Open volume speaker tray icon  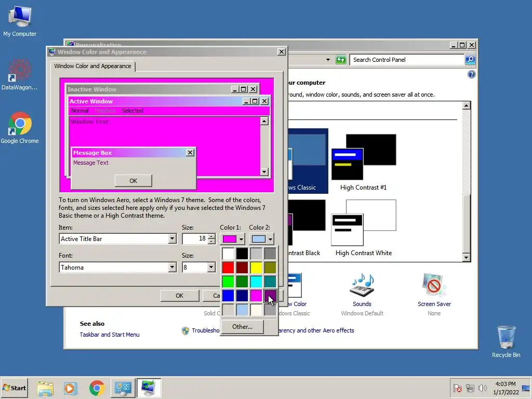(482, 388)
